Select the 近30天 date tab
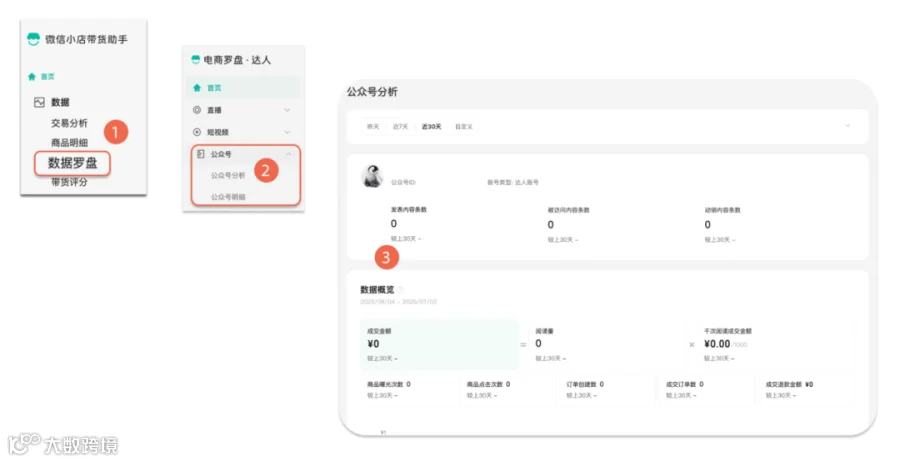 pyautogui.click(x=432, y=127)
